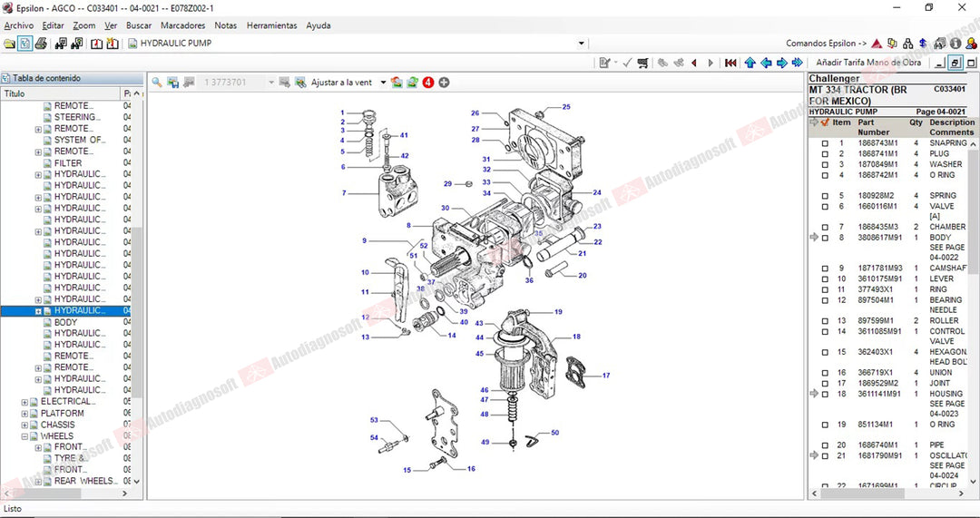Check the box for item 5 SPRING
The height and width of the screenshot is (518, 980).
[825, 196]
